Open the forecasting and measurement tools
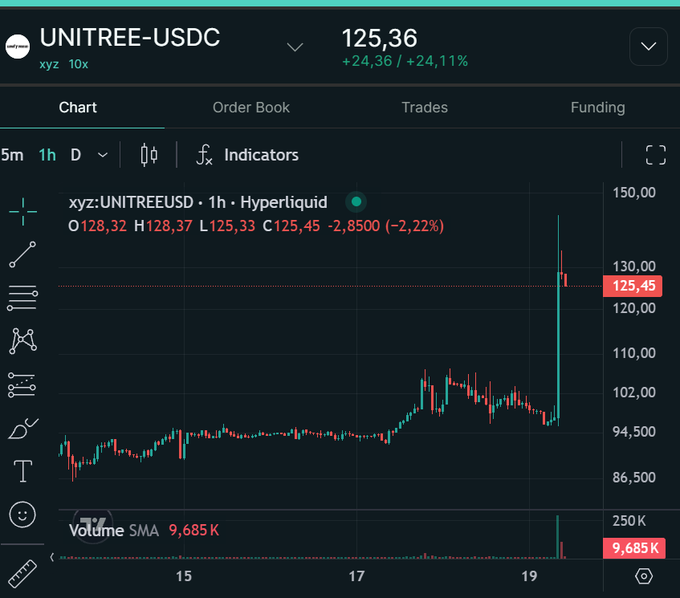This screenshot has width=680, height=598. 22,385
